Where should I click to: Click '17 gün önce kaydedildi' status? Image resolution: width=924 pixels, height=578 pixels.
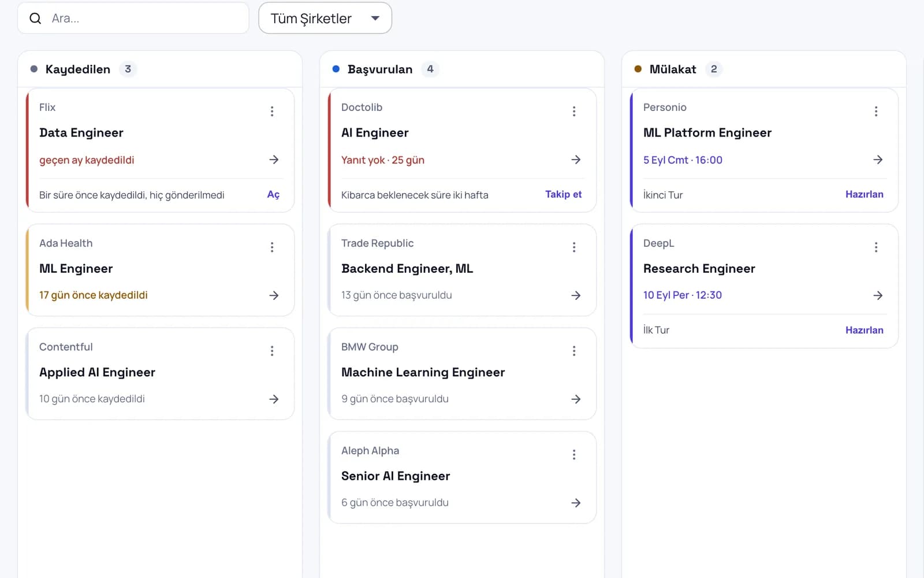[x=94, y=295]
